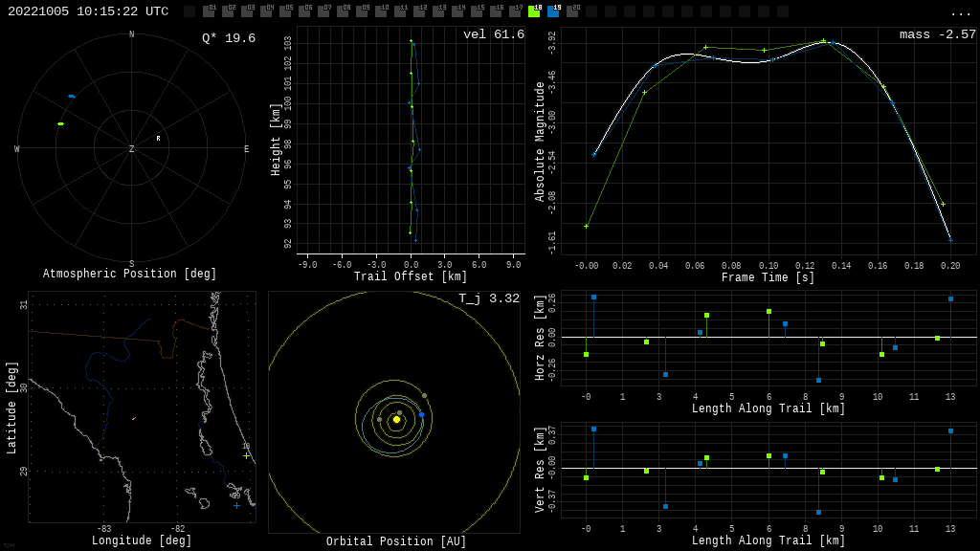Select the green meteor streak in polar plot
This screenshot has height=551, width=980.
point(60,123)
